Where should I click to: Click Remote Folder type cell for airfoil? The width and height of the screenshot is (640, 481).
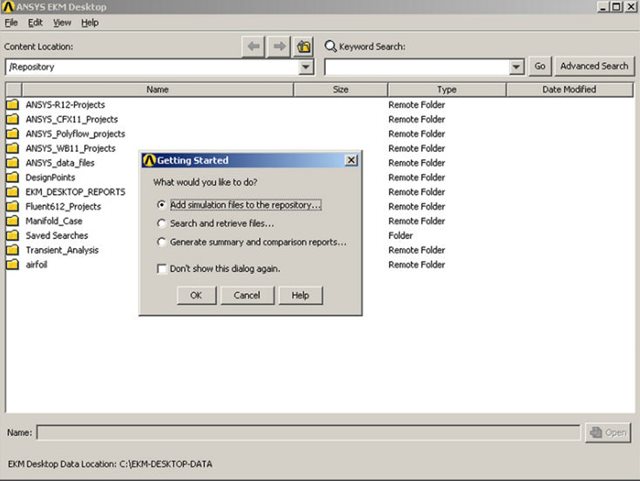coord(416,264)
